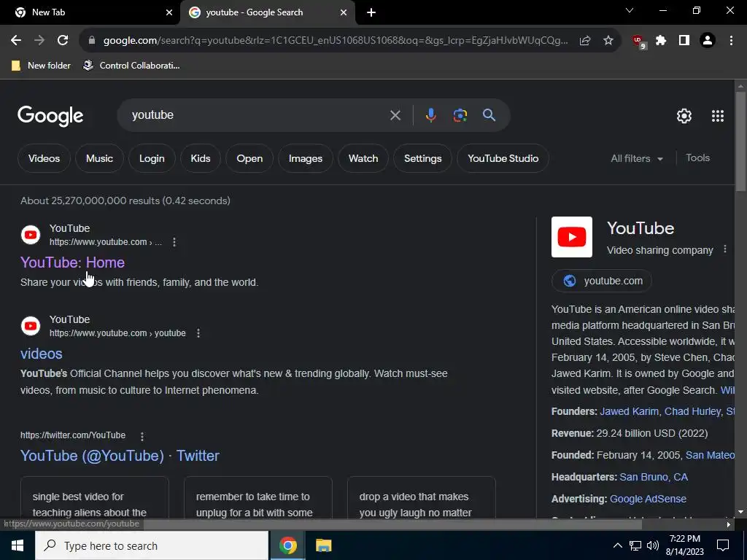Click the YouTube logo in knowledge panel
747x560 pixels.
pyautogui.click(x=572, y=237)
